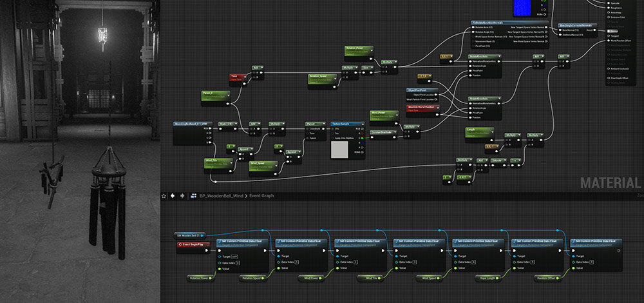The width and height of the screenshot is (644, 303).
Task: Select the Rope Length variable node
Action: coord(488,279)
